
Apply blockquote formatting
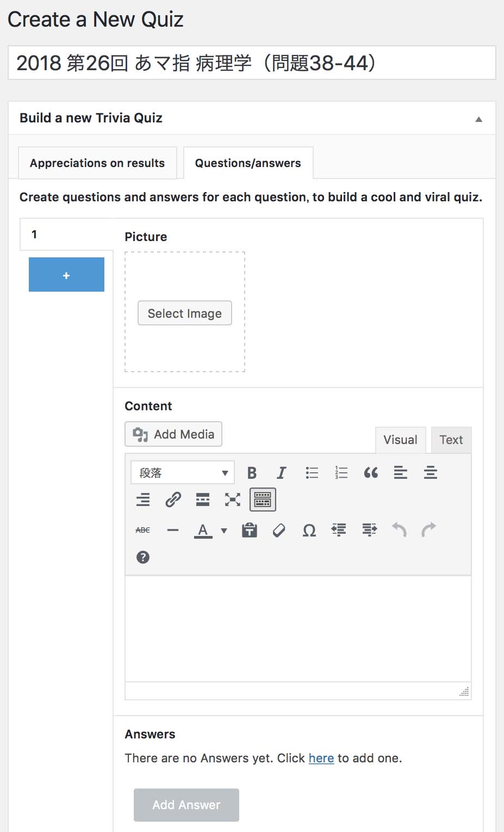coord(371,473)
